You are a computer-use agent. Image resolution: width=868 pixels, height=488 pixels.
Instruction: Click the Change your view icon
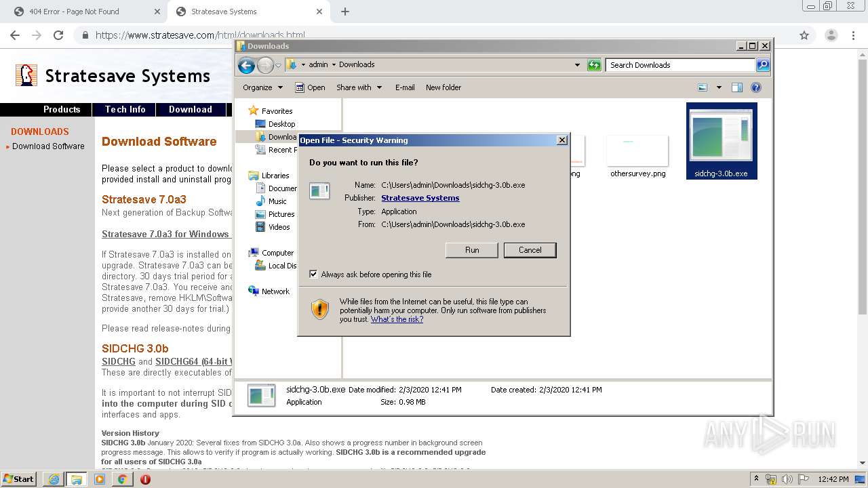tap(703, 87)
